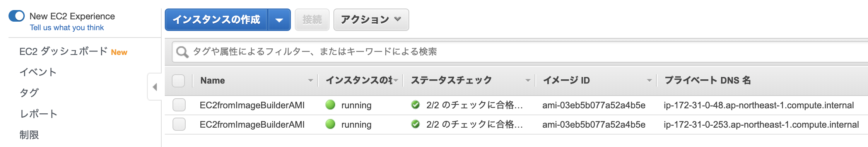Open レポート in sidebar

pyautogui.click(x=39, y=114)
